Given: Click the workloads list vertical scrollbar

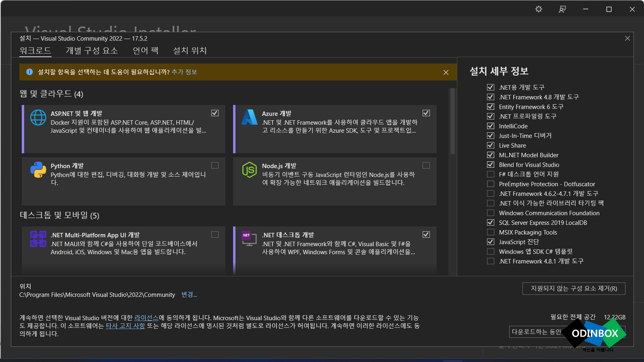Looking at the screenshot, I should coord(452,121).
